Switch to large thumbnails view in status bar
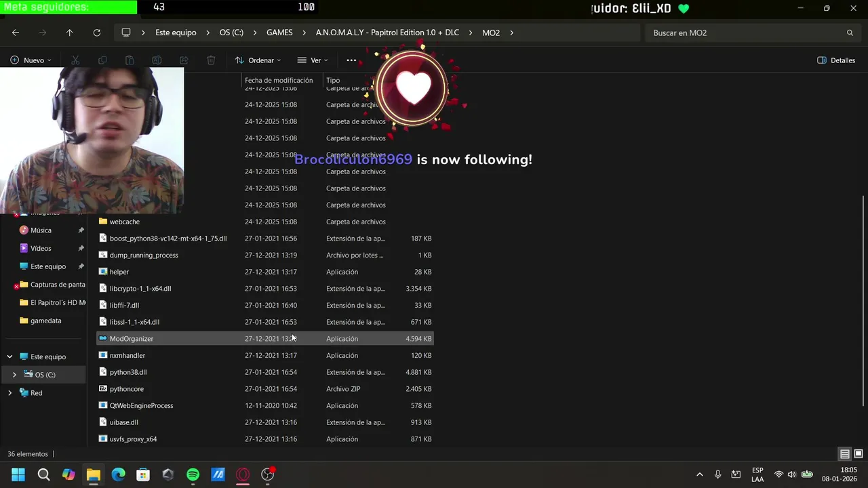The image size is (868, 488). coord(859,454)
